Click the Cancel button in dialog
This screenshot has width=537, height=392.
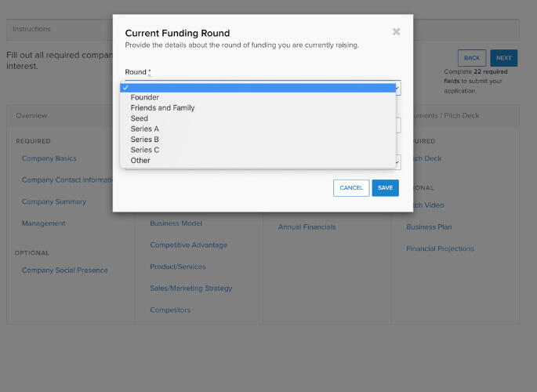[x=351, y=188]
